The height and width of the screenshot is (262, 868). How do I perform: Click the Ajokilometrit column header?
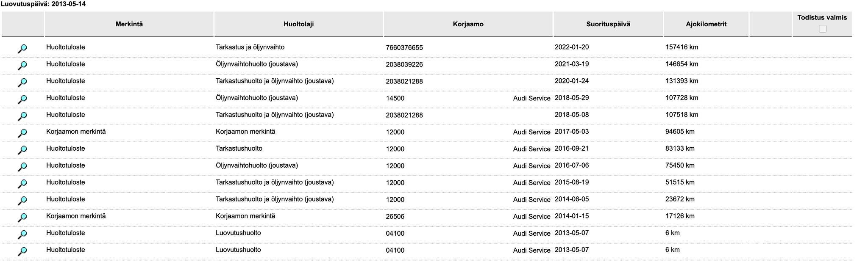click(706, 24)
